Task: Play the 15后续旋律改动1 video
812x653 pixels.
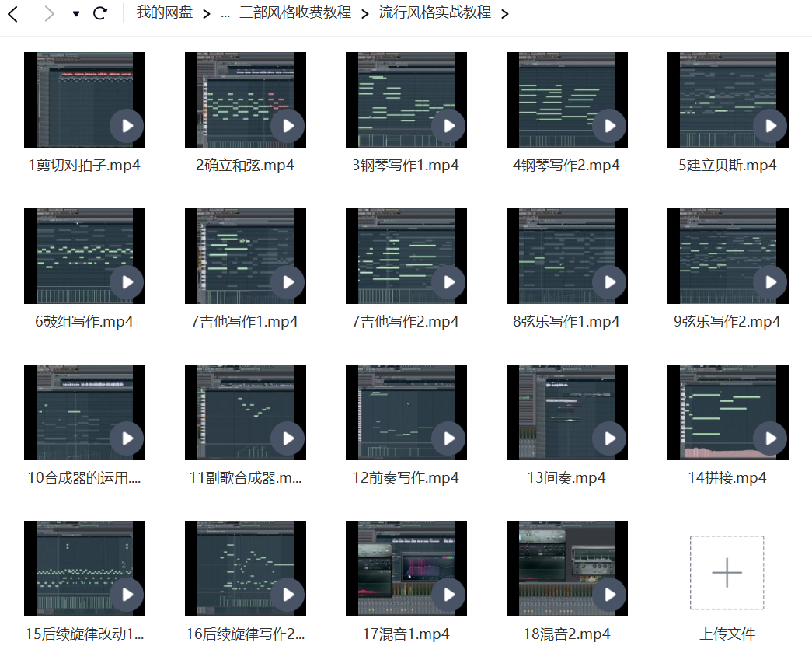Action: [127, 595]
